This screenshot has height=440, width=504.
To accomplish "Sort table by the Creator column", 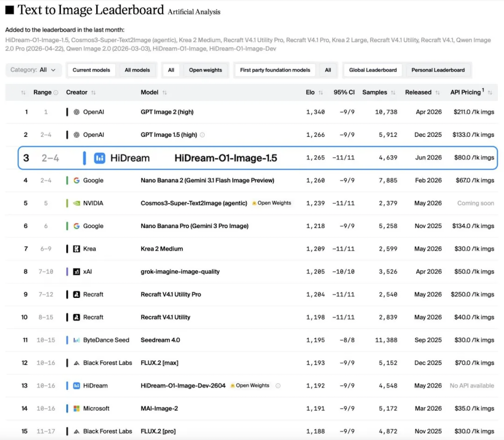I will click(x=94, y=92).
